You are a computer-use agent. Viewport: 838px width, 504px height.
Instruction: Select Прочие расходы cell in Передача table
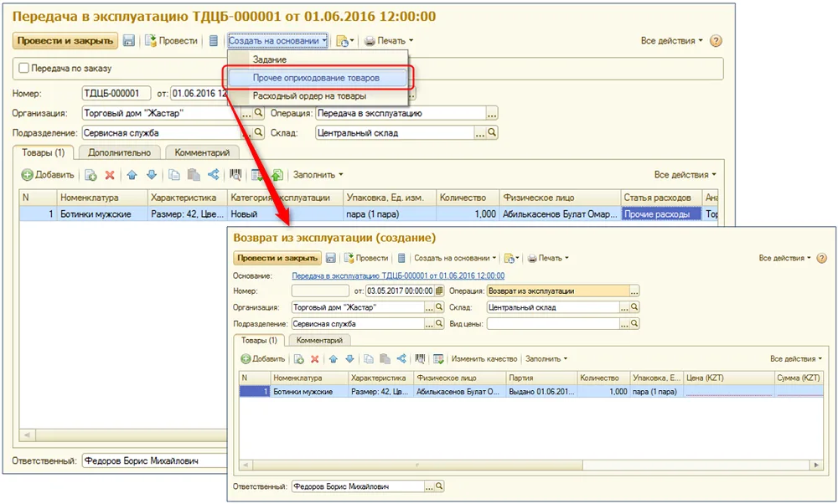pos(660,214)
